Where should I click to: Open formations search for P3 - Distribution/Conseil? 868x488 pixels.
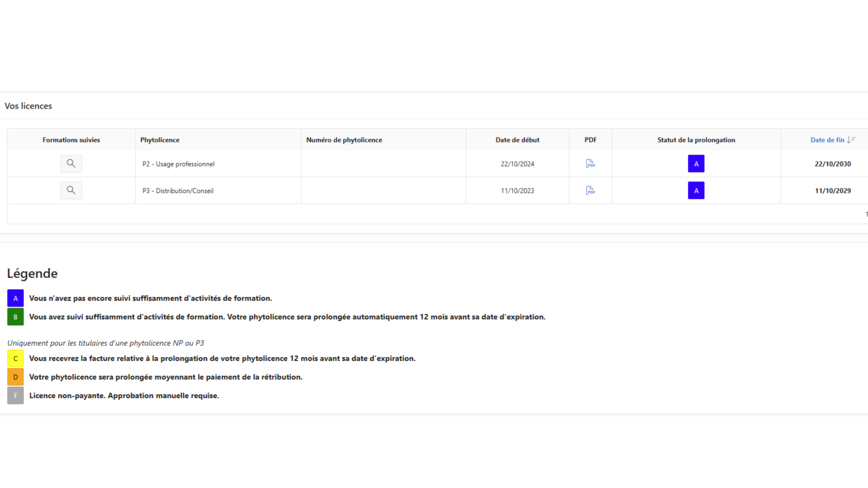[71, 190]
